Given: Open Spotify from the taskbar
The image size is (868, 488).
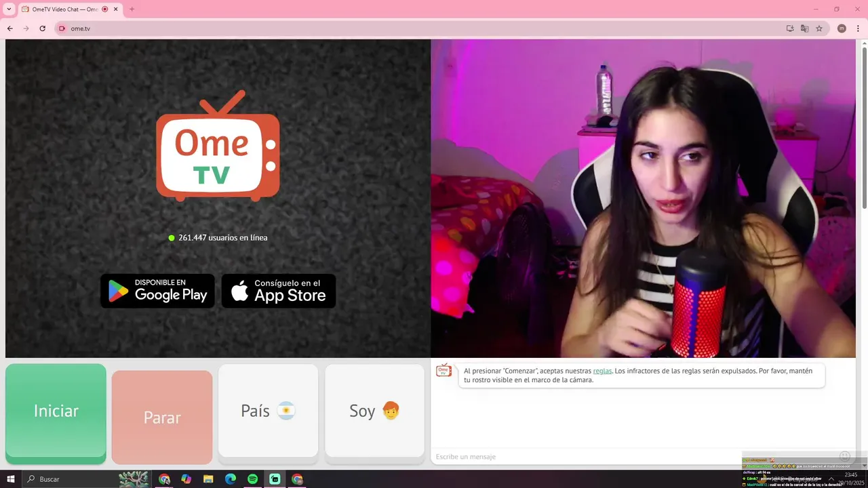Looking at the screenshot, I should [x=252, y=479].
